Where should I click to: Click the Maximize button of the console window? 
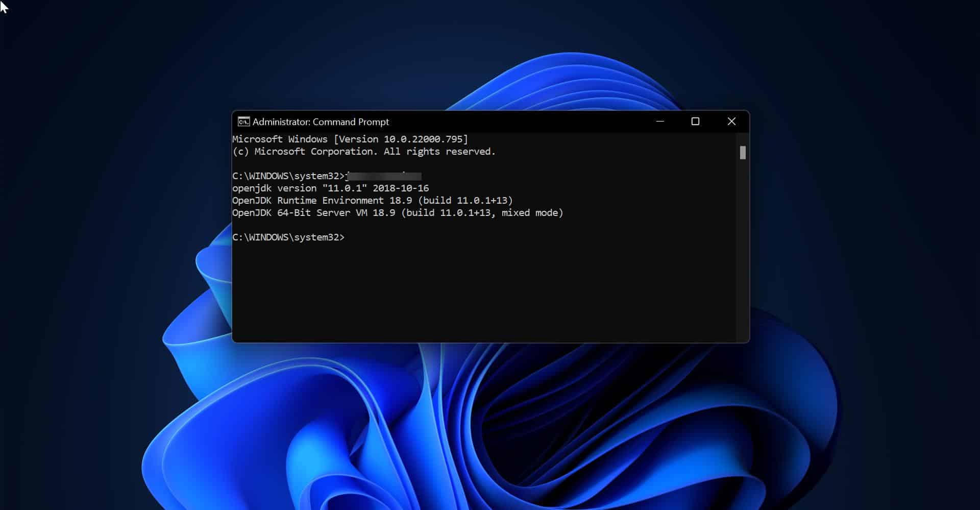696,122
